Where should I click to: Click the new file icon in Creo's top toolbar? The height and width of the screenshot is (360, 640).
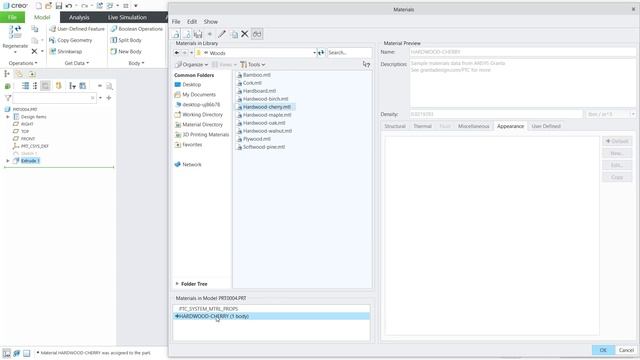[38, 6]
